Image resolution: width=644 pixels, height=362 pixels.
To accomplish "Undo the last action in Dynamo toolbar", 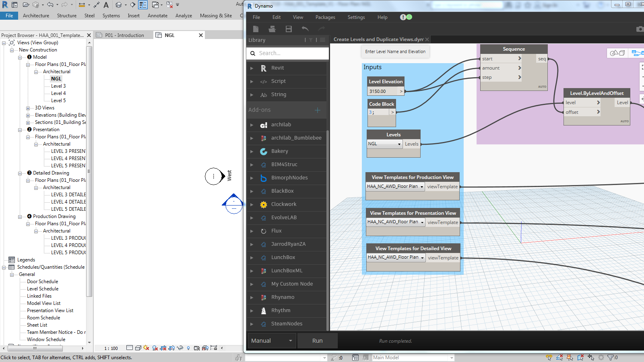I will click(305, 29).
